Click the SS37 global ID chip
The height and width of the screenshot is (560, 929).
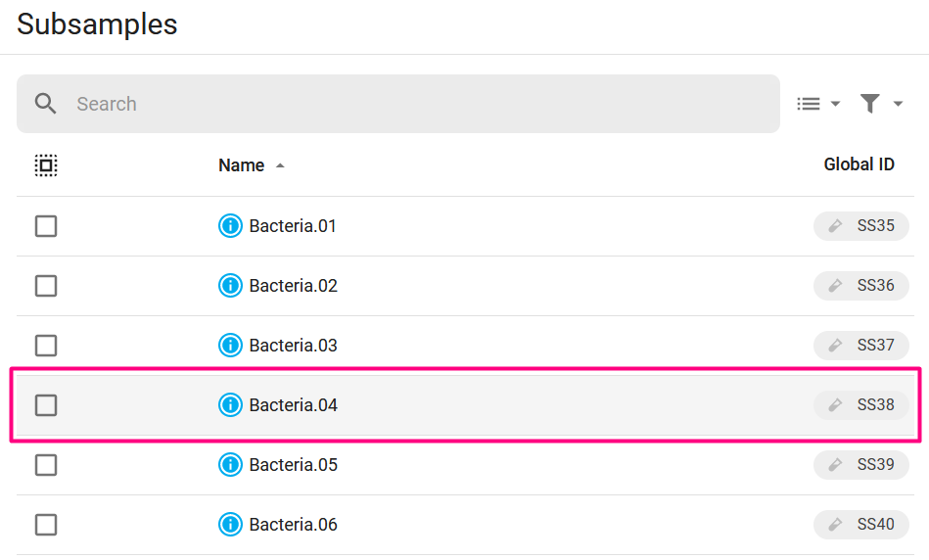pyautogui.click(x=860, y=345)
